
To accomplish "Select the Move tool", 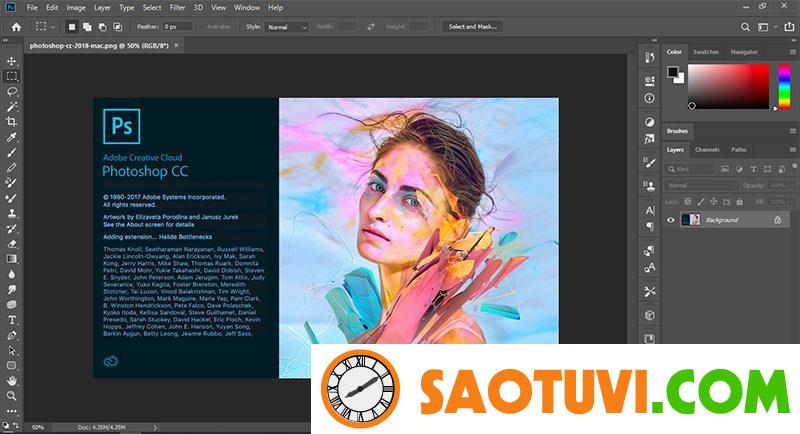I will coord(11,61).
